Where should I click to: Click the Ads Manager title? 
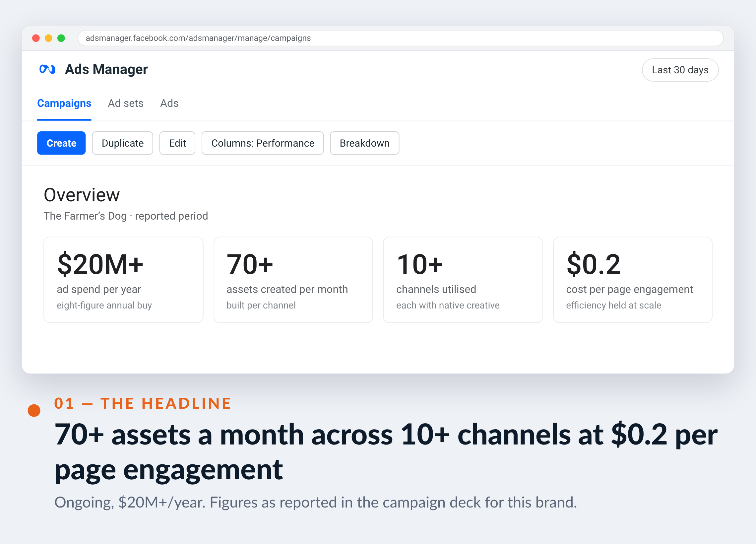tap(106, 69)
